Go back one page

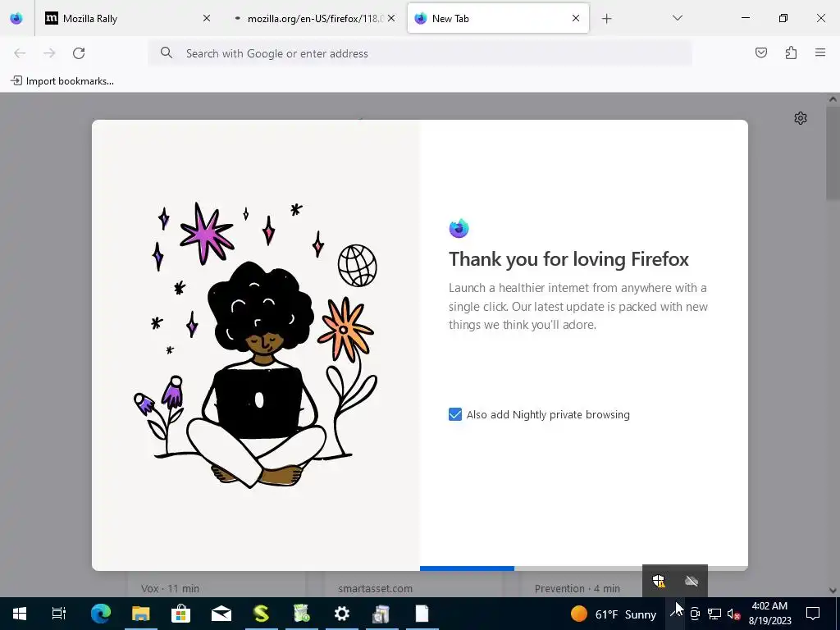point(20,53)
